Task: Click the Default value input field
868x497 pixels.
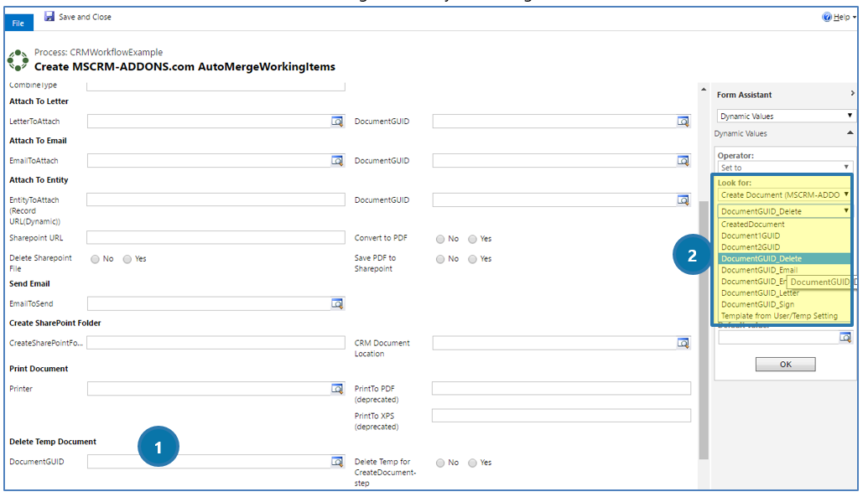Action: [x=778, y=337]
